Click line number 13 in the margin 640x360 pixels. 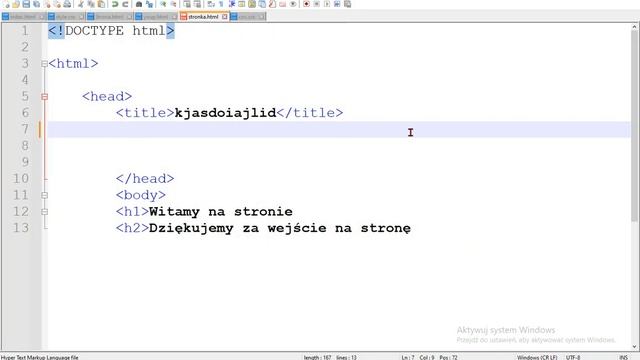coord(21,228)
